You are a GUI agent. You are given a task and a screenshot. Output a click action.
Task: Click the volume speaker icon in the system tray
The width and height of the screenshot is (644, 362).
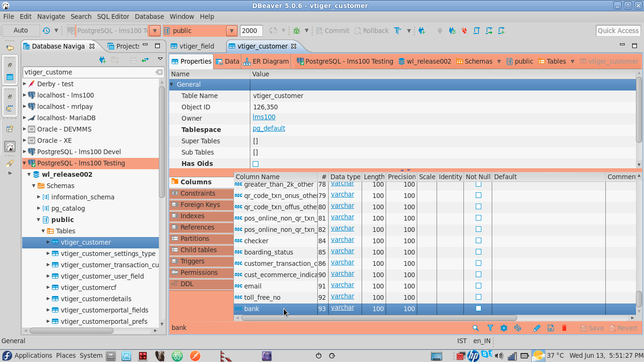[x=500, y=356]
